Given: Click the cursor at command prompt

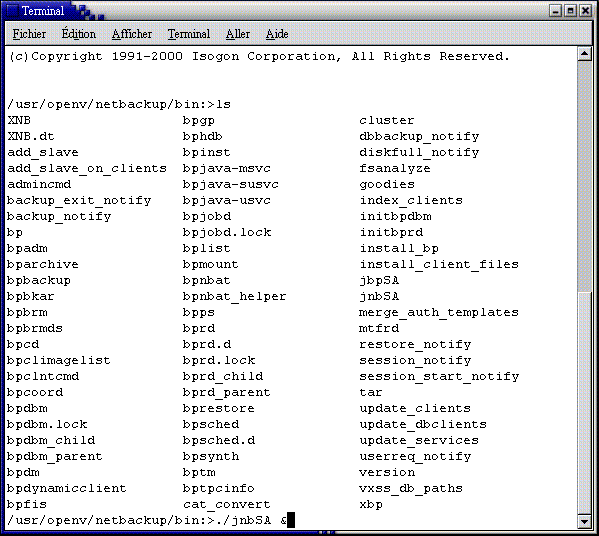Looking at the screenshot, I should (291, 520).
